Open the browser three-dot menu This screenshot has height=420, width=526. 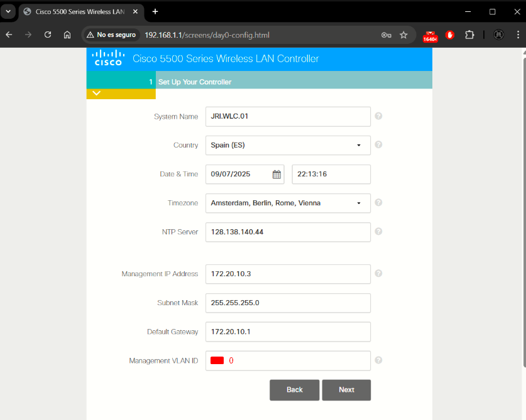coord(518,35)
